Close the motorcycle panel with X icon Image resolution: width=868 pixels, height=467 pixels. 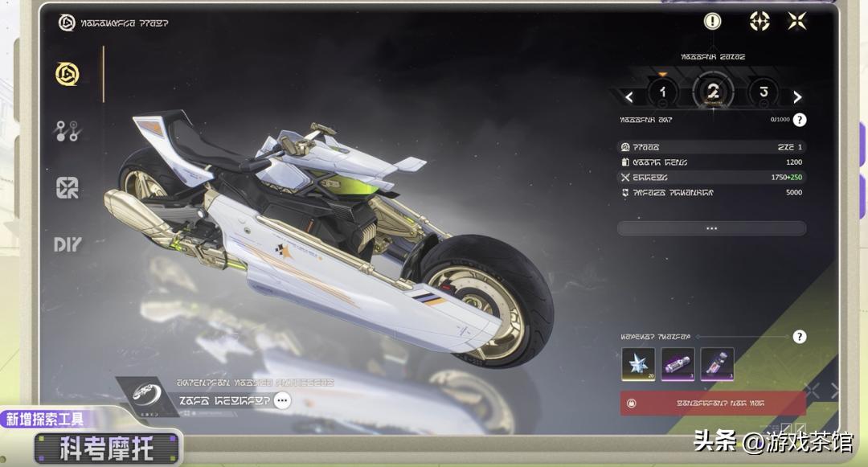tap(797, 22)
